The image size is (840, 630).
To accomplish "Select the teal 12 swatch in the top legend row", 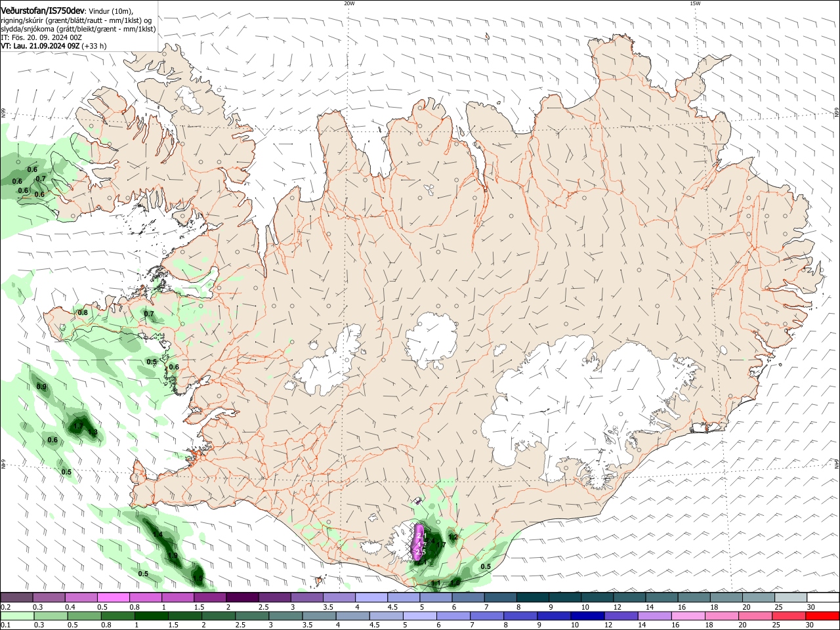I will pyautogui.click(x=630, y=597).
